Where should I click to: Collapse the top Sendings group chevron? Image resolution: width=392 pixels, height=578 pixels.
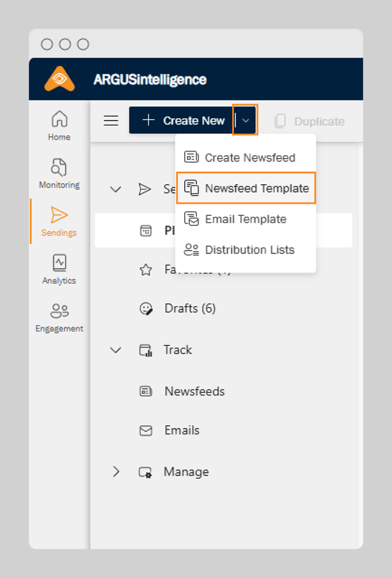pyautogui.click(x=116, y=189)
